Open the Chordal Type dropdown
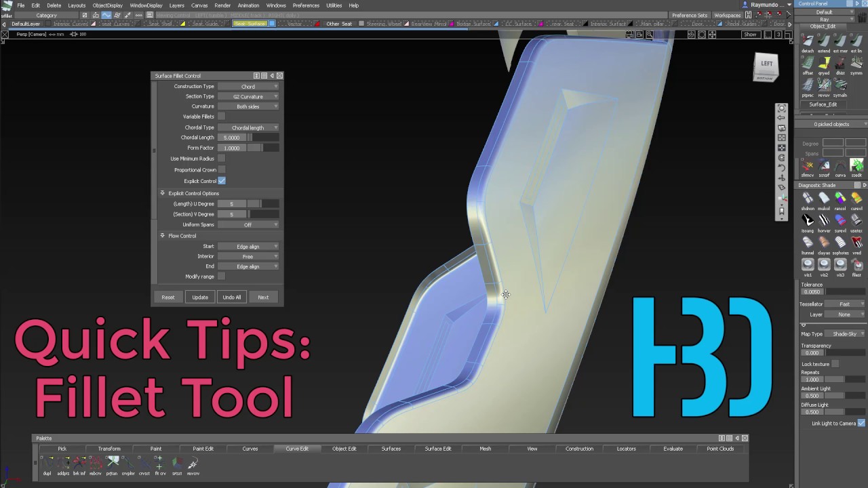Image resolution: width=868 pixels, height=488 pixels. click(248, 127)
